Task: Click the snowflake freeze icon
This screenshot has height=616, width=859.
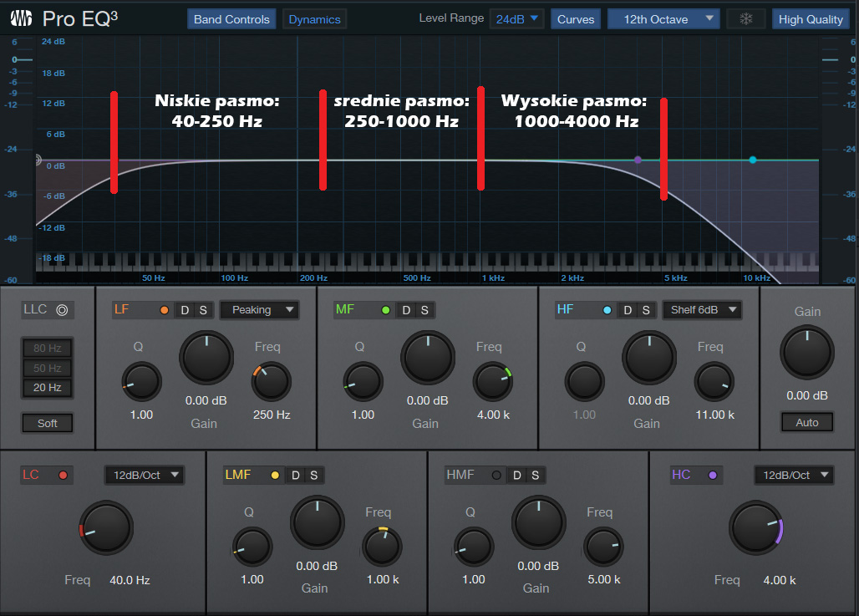Action: (x=745, y=19)
